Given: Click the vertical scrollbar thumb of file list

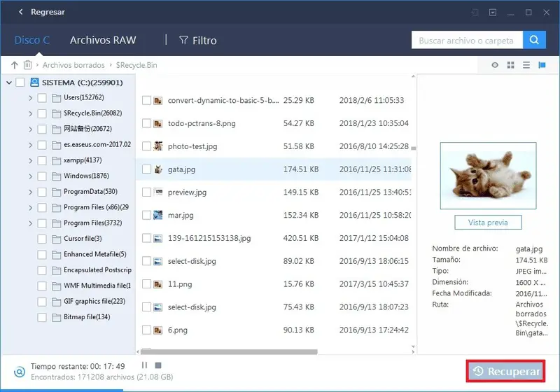Looking at the screenshot, I should (413, 148).
